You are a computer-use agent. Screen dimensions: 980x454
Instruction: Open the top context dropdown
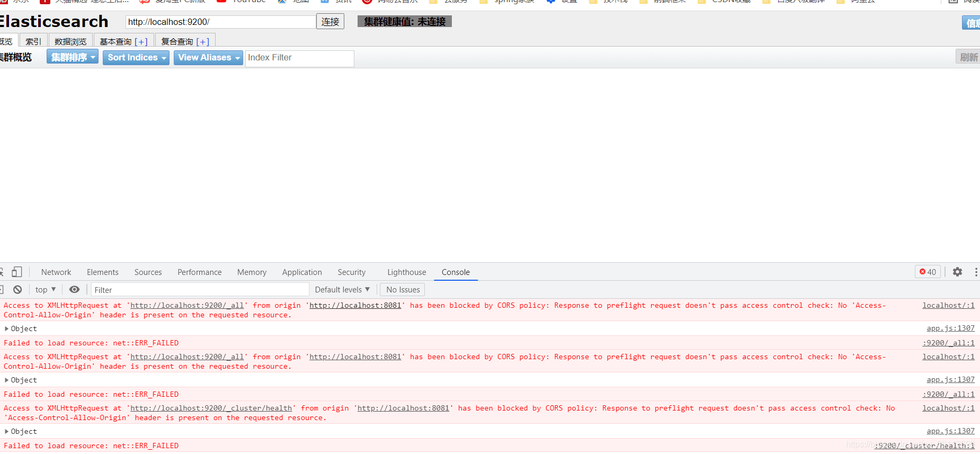[x=46, y=289]
